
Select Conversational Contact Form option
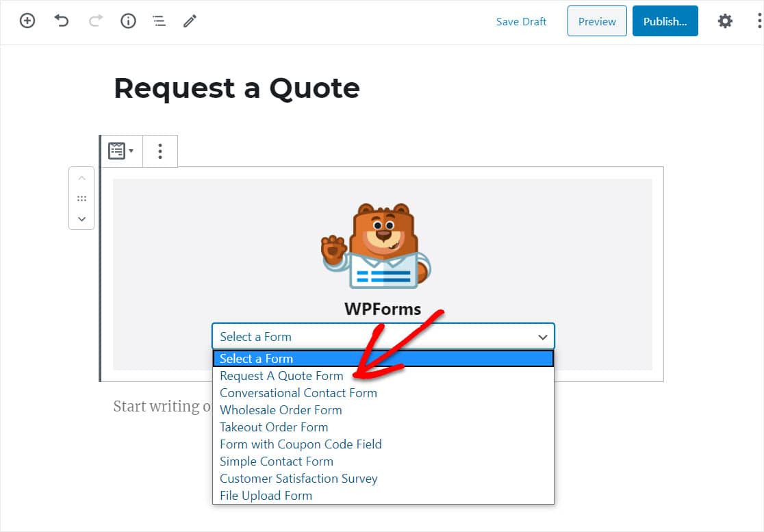click(383, 393)
